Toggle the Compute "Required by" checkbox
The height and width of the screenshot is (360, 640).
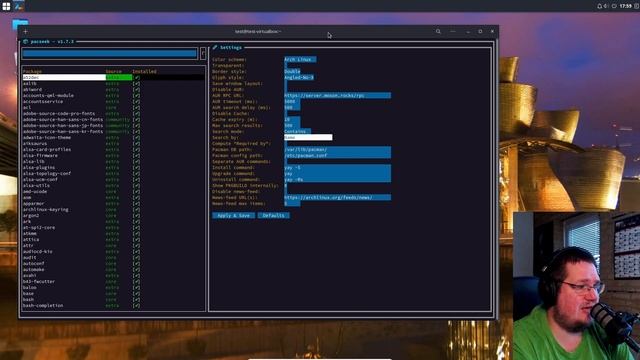tap(286, 144)
